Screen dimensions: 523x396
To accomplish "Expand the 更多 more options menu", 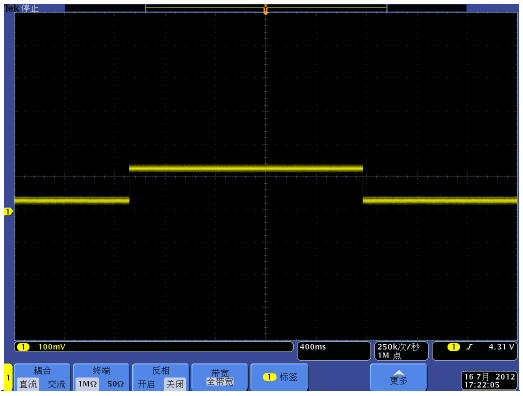I will [399, 377].
